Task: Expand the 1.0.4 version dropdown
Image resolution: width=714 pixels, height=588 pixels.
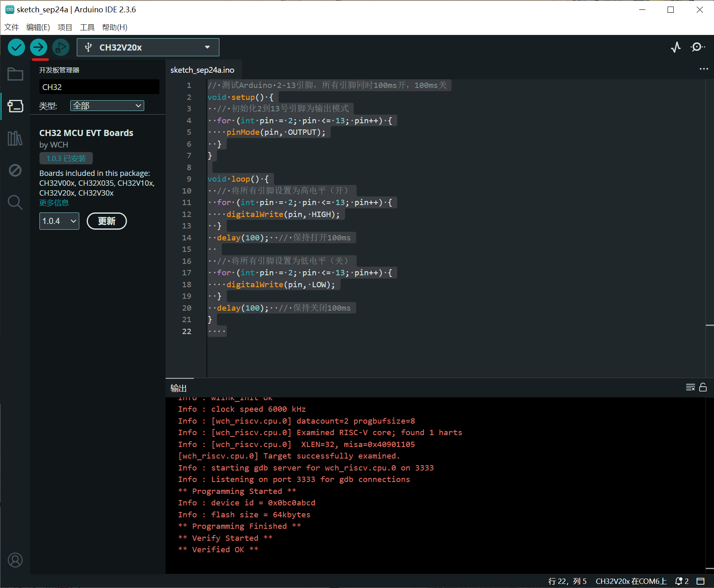Action: 59,221
